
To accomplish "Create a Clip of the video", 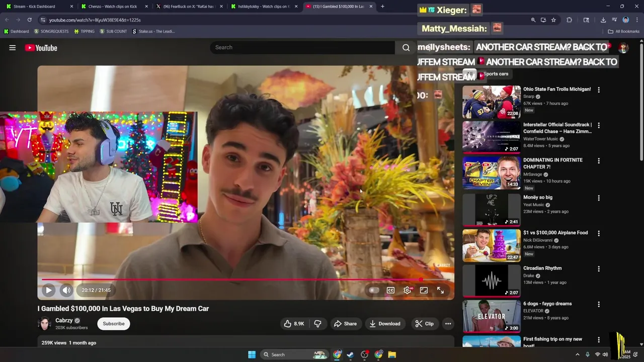I will [424, 324].
